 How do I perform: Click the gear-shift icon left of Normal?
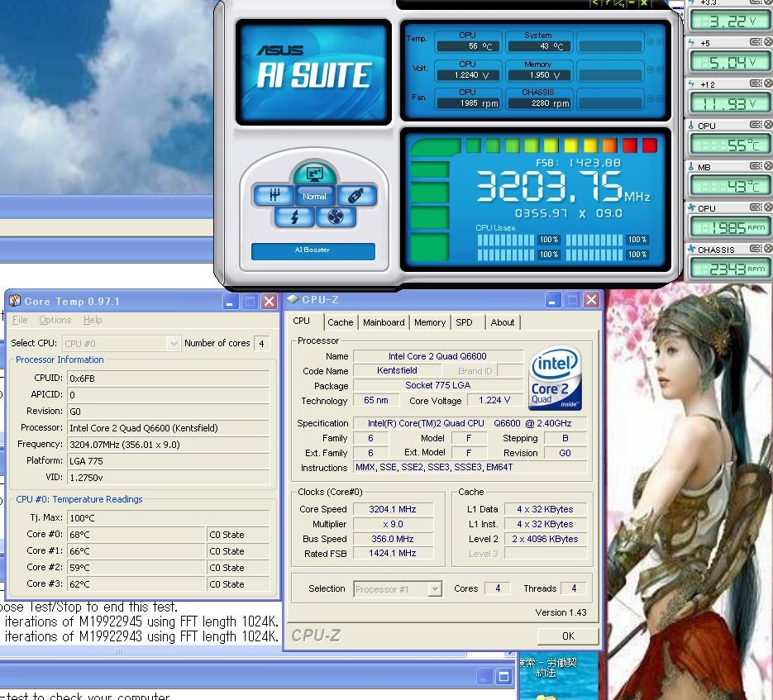point(272,195)
